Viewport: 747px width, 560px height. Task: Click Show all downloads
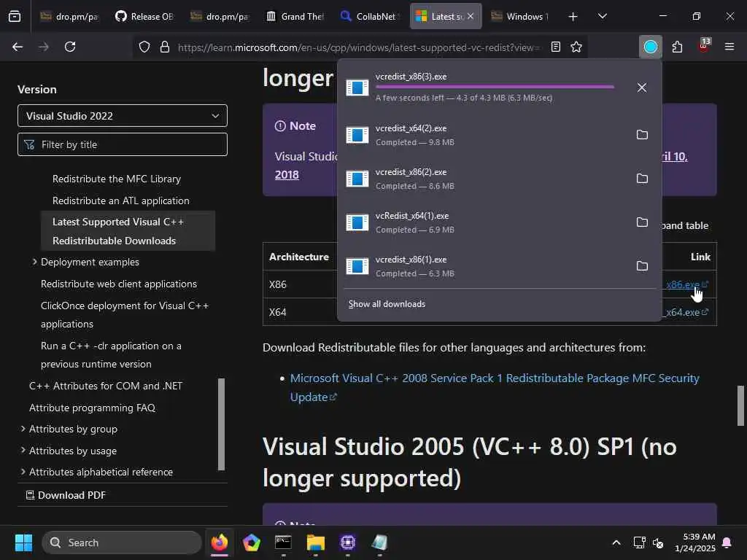(387, 304)
